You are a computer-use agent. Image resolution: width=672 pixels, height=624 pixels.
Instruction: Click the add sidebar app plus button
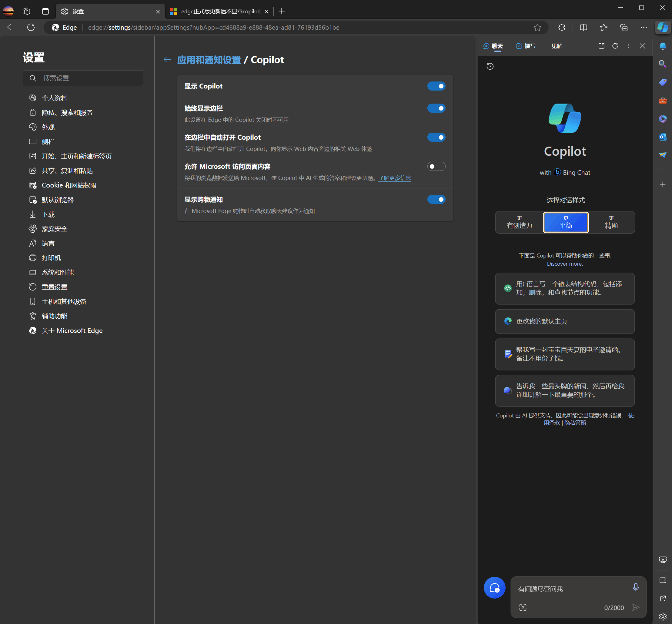663,184
